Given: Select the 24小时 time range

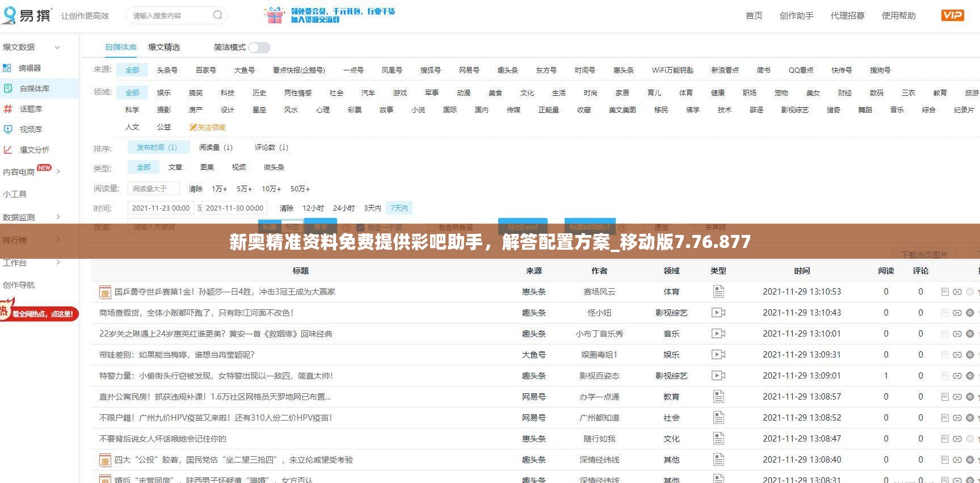Looking at the screenshot, I should 344,208.
